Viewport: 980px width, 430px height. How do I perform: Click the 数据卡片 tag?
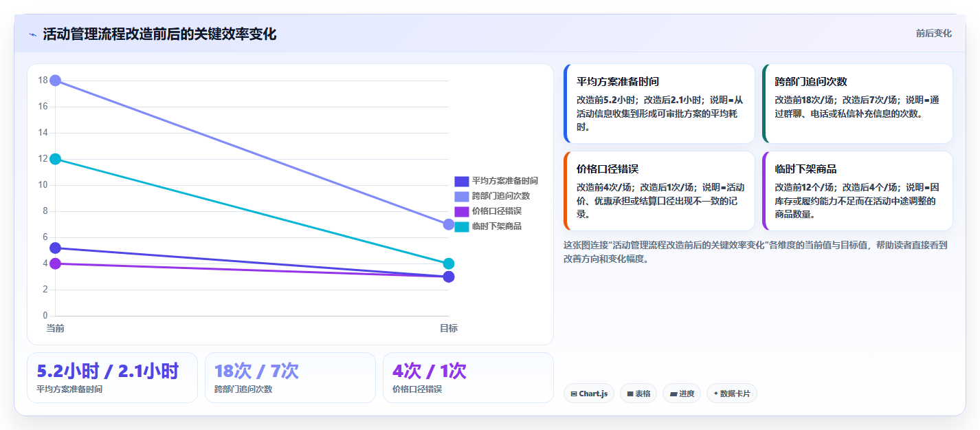[732, 394]
